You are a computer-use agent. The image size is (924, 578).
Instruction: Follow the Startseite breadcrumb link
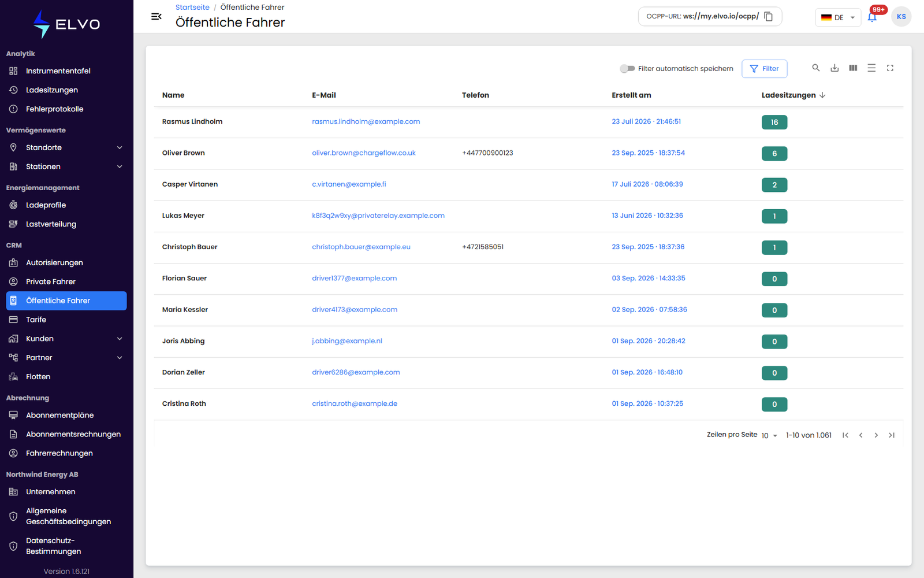point(192,8)
